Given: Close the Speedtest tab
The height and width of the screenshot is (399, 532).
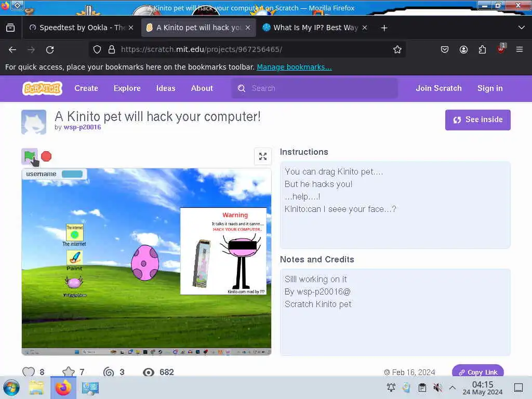Looking at the screenshot, I should (131, 28).
